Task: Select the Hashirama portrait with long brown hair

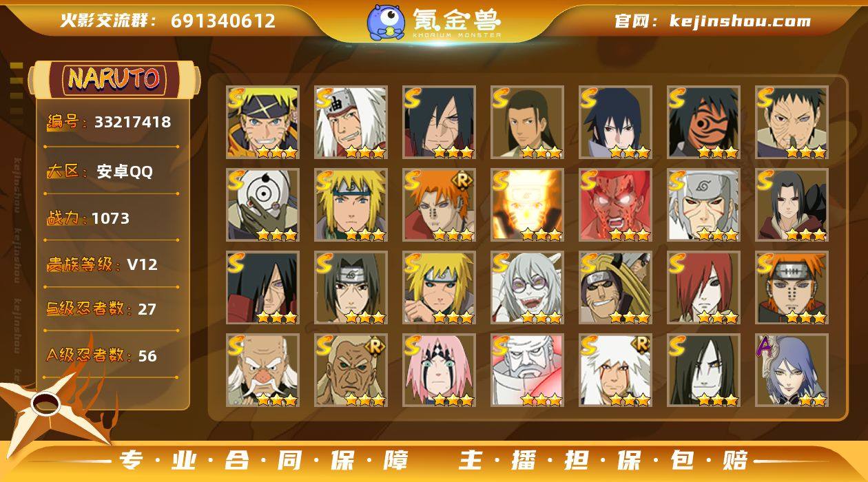Action: pos(527,123)
